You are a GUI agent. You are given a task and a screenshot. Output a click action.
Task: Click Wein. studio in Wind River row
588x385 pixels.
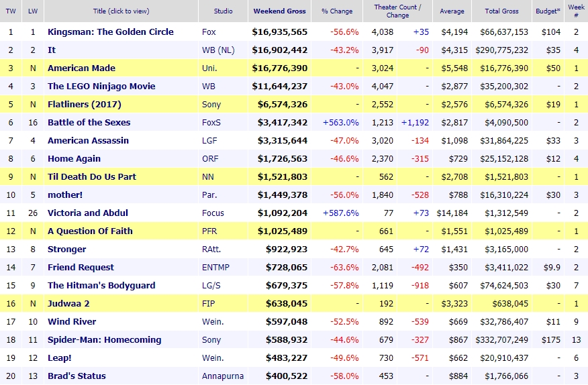[x=213, y=322]
